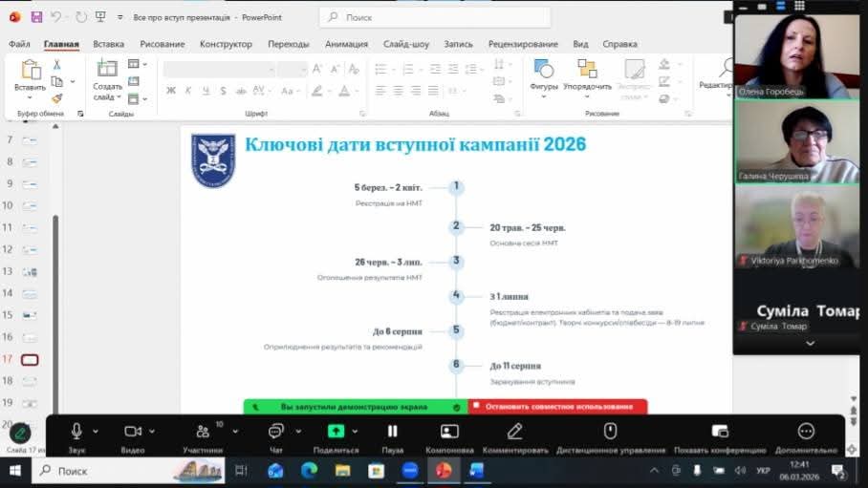Toggle camera with the Видео button
868x488 pixels.
pyautogui.click(x=133, y=433)
